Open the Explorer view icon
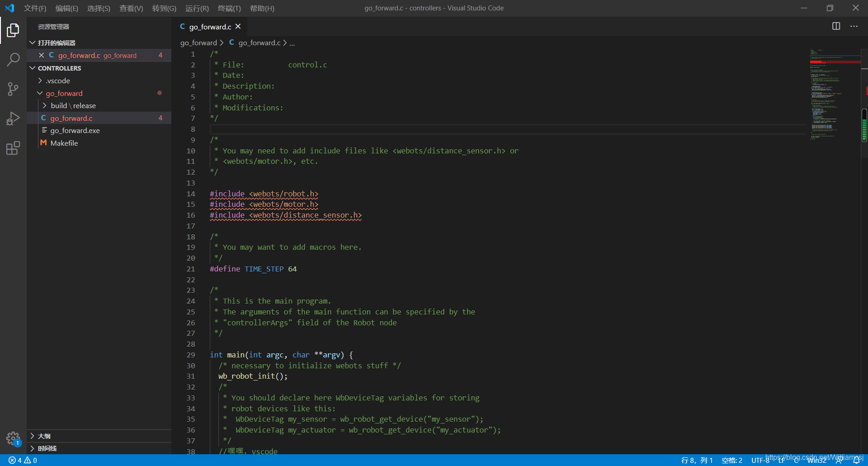 coord(13,30)
